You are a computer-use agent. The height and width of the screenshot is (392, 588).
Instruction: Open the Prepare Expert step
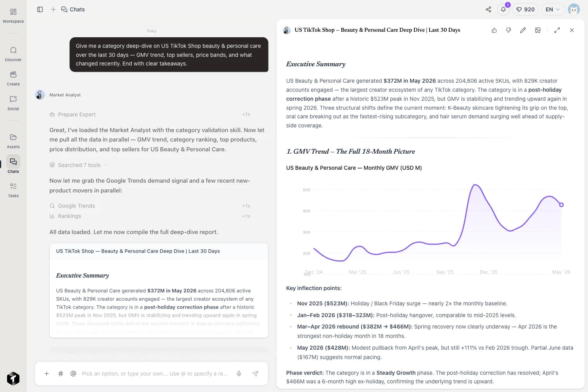point(150,114)
